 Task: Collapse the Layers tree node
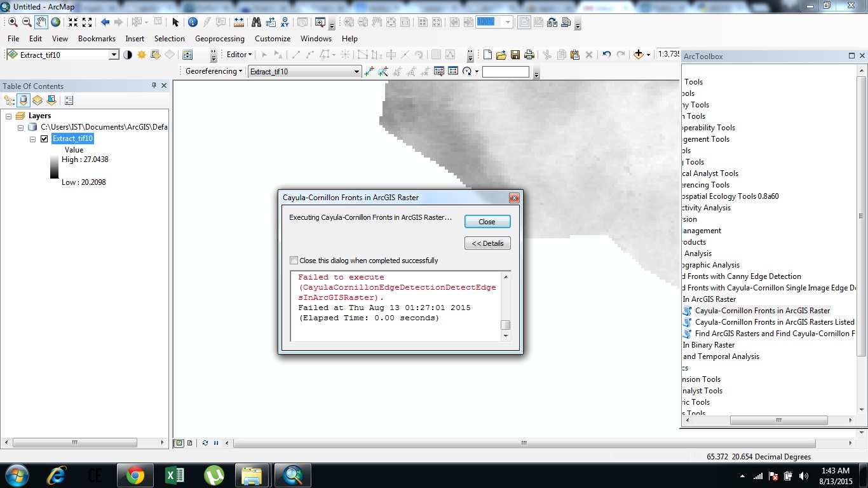9,116
